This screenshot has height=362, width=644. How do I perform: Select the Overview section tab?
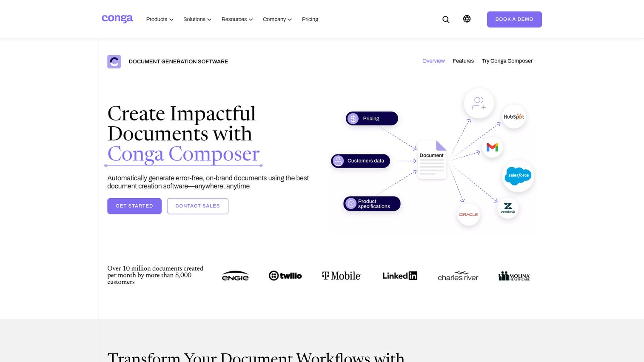(433, 61)
